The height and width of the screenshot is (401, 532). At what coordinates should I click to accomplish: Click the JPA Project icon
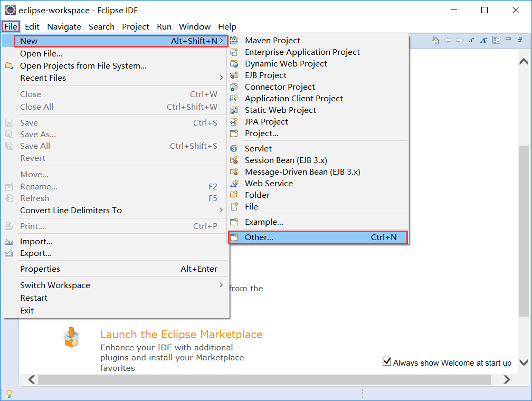click(x=234, y=121)
